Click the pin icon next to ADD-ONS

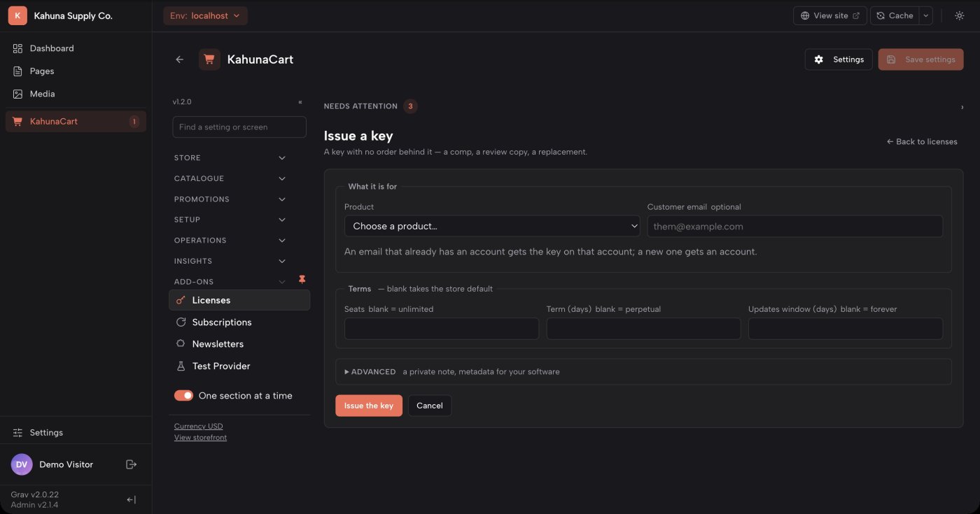(302, 280)
